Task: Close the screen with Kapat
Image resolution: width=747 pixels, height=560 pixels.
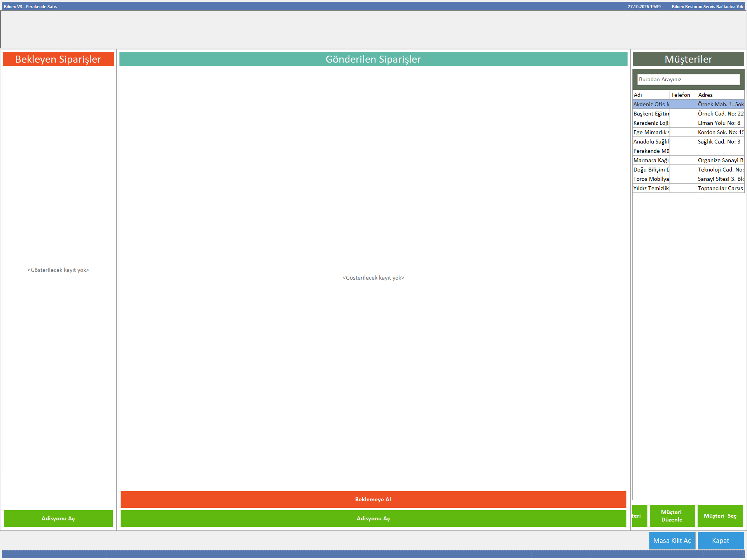Action: [x=721, y=541]
